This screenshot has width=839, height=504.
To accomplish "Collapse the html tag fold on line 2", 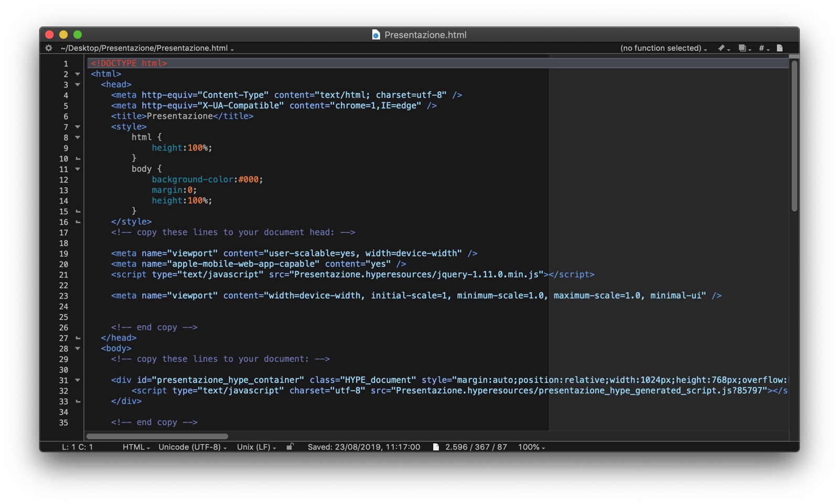I will [x=78, y=74].
